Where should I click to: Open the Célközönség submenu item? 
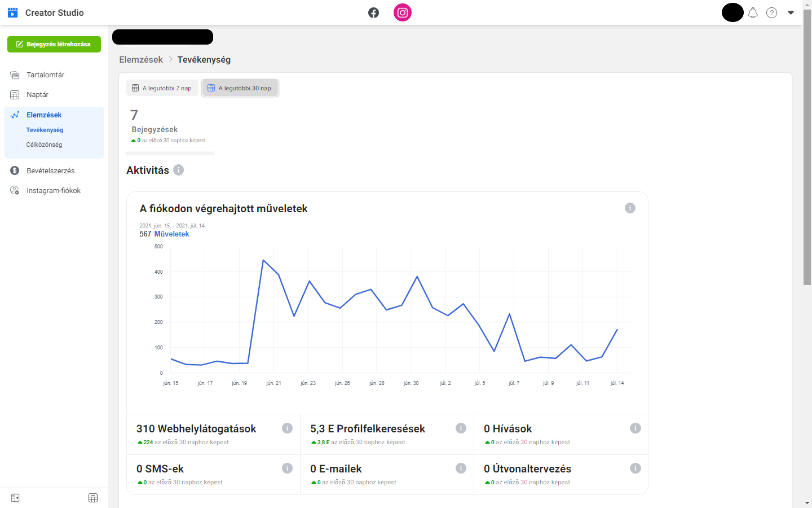click(44, 144)
